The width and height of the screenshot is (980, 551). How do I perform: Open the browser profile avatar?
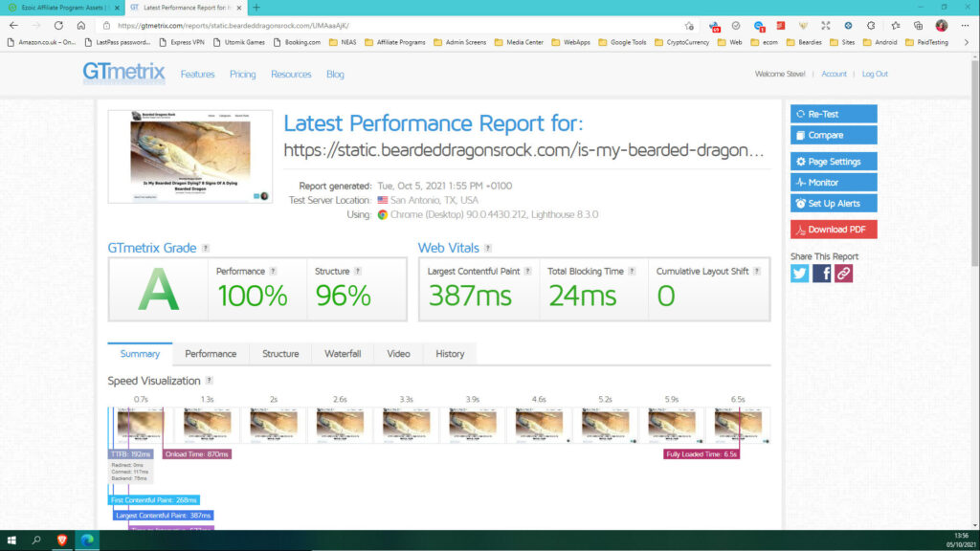[x=942, y=26]
